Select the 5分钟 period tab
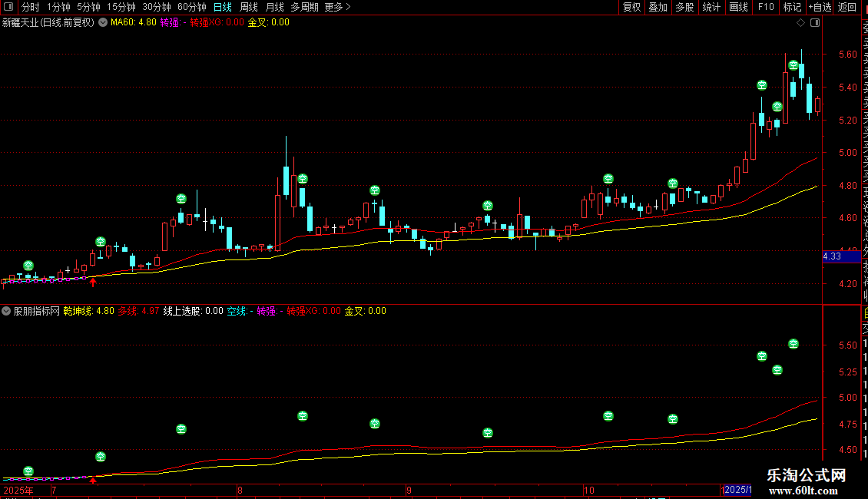 88,7
